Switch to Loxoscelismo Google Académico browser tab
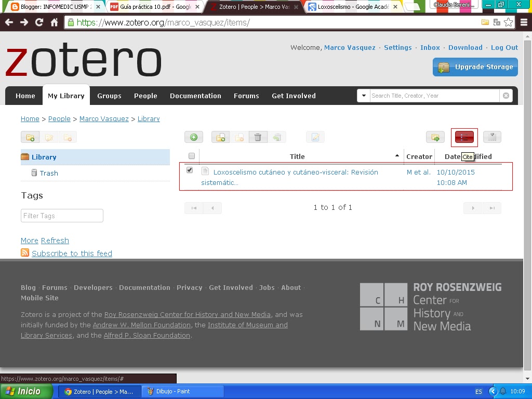The width and height of the screenshot is (532, 399). pos(353,6)
